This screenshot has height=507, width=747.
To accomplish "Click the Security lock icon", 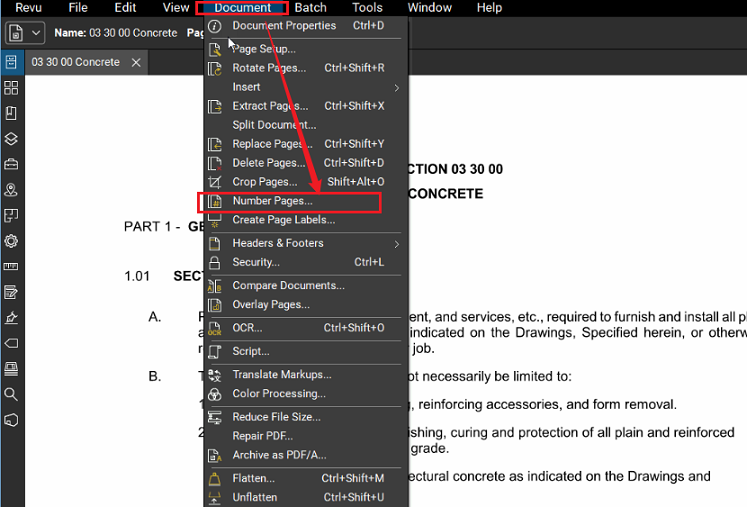I will point(215,263).
